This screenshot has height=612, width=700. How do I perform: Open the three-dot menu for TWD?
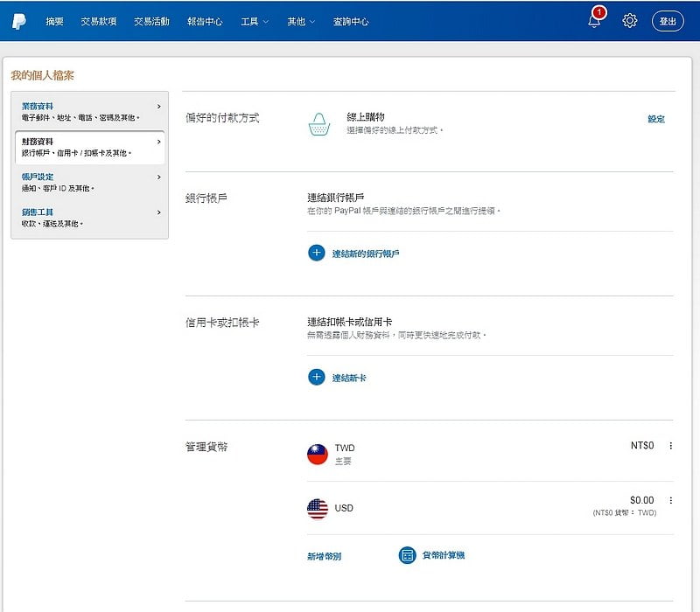(x=670, y=446)
